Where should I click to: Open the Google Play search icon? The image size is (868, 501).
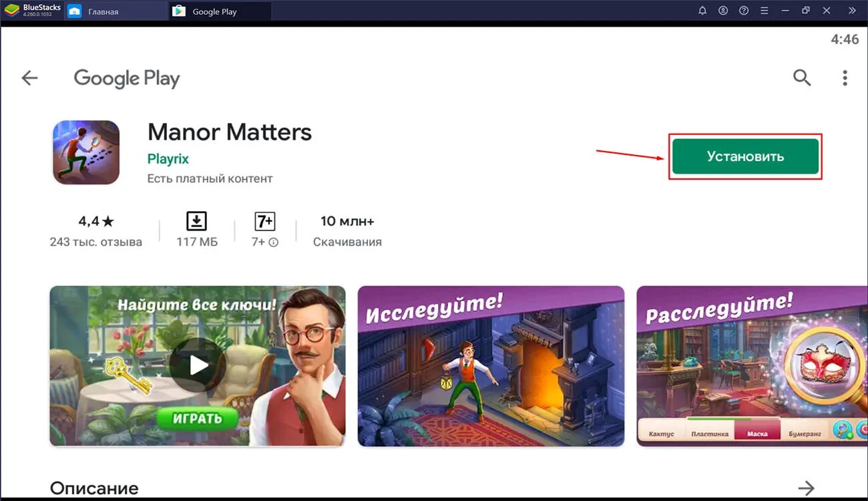(x=802, y=77)
